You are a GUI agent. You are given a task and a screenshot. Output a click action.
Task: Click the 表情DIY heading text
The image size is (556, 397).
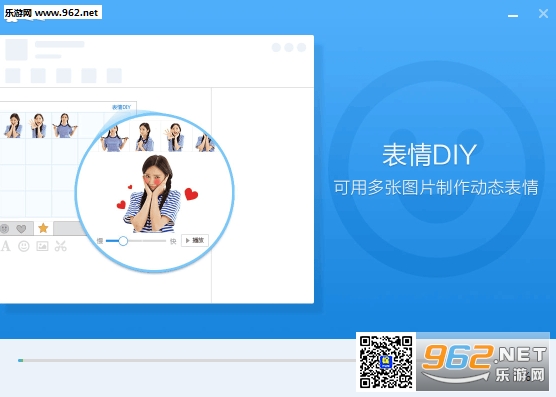pos(429,155)
